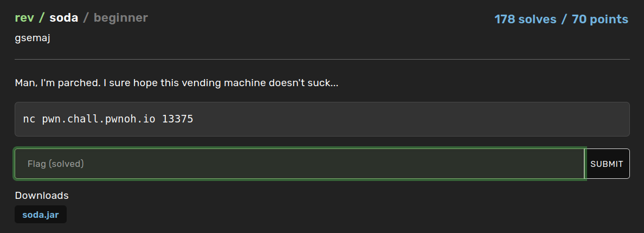
Task: Click the slash between rev and soda
Action: tap(41, 18)
